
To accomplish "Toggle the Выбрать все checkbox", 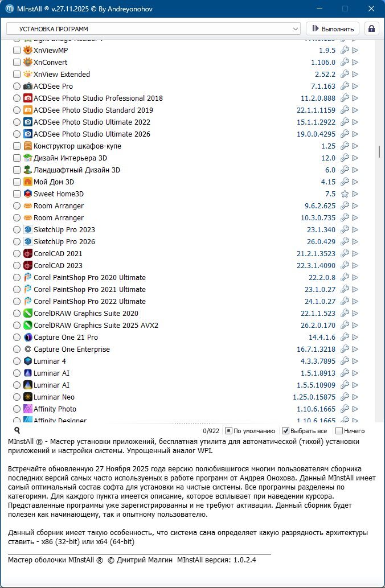I will click(x=286, y=431).
